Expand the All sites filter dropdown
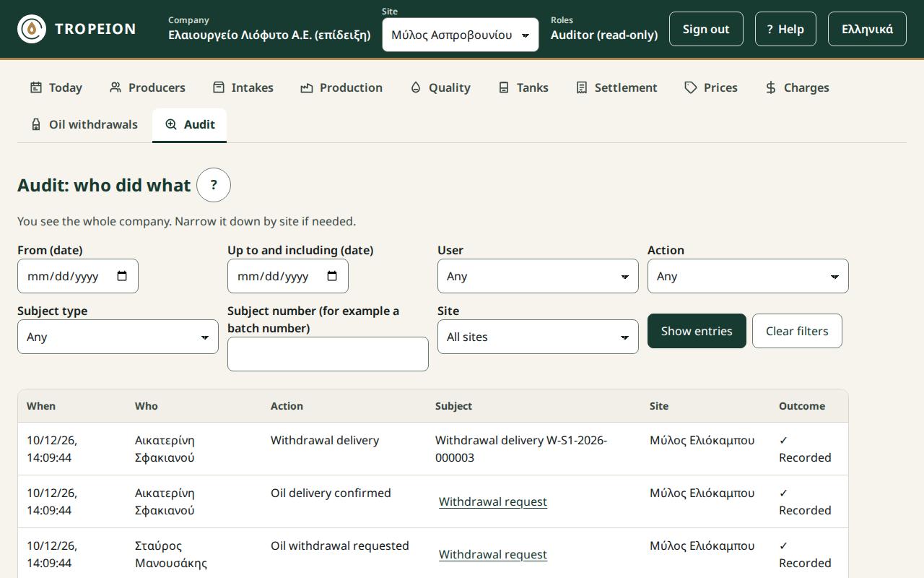This screenshot has height=578, width=924. [x=538, y=337]
